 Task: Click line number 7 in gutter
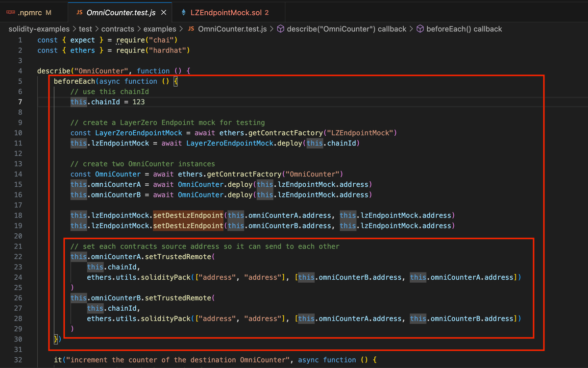tap(20, 102)
